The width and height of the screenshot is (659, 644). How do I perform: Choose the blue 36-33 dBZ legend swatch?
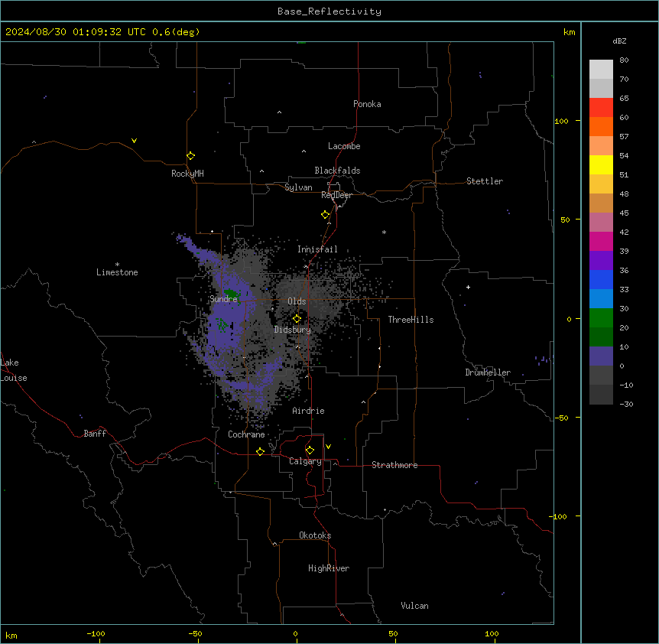click(601, 279)
